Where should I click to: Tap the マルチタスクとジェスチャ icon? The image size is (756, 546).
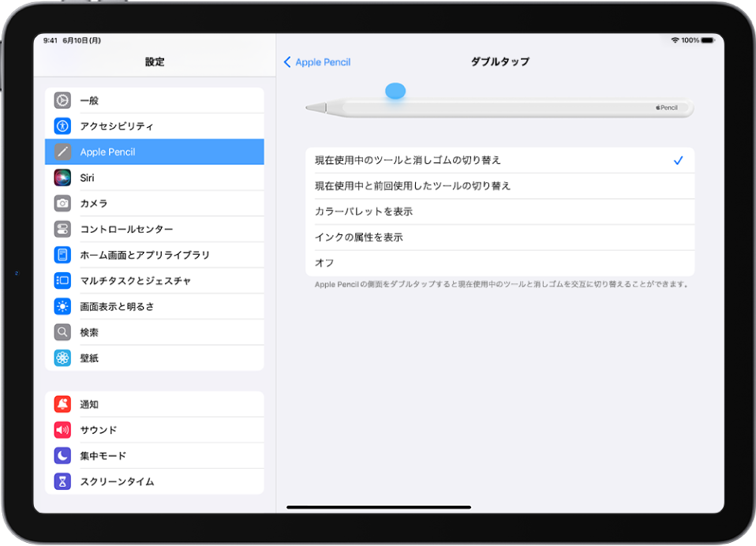click(62, 280)
